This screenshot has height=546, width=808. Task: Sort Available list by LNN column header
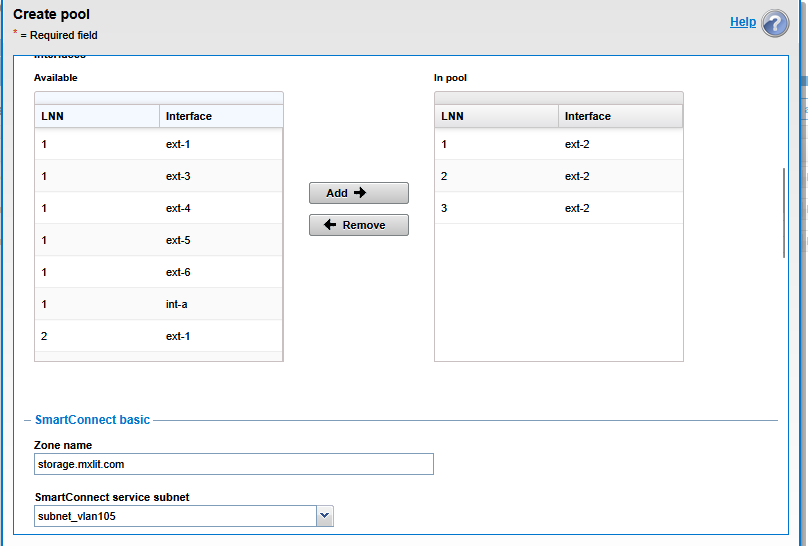click(x=97, y=116)
